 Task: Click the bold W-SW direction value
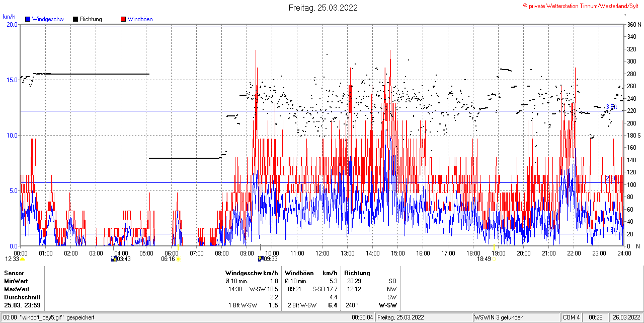[387, 305]
